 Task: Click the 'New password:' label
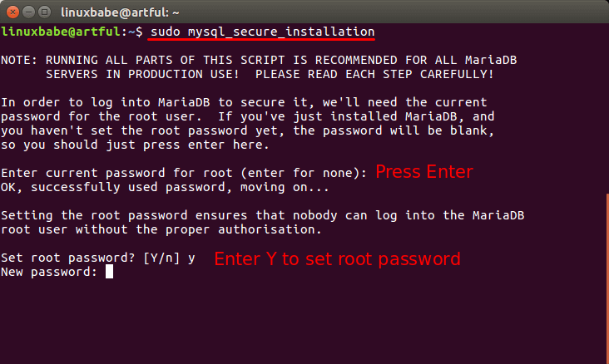point(49,272)
